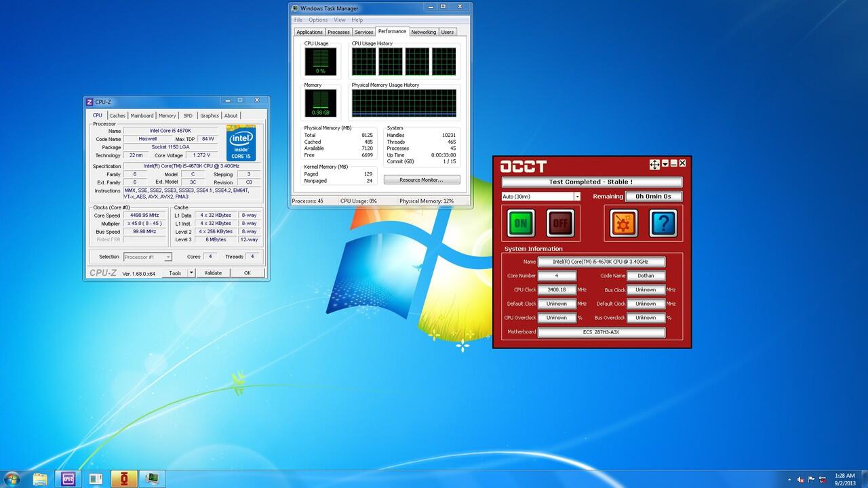Stop the OCCT test using the OFF button

point(560,222)
